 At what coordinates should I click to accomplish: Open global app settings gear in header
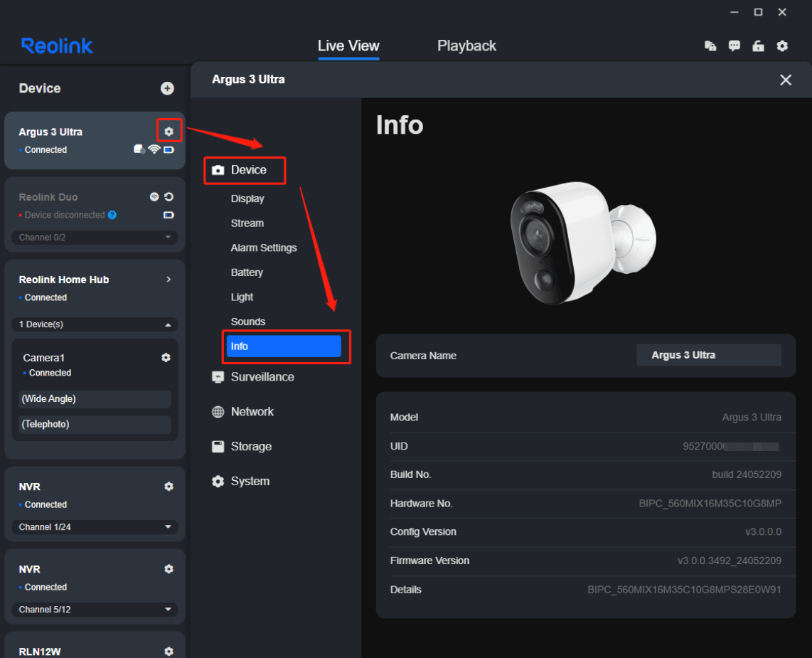pyautogui.click(x=782, y=46)
